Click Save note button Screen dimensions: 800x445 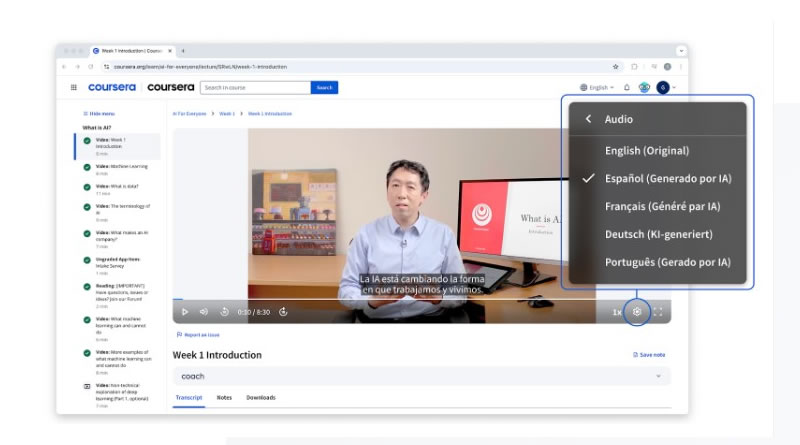(x=649, y=355)
